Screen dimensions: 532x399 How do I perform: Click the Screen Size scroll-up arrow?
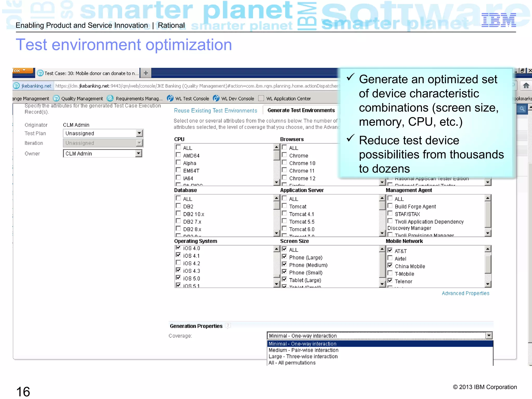(x=382, y=249)
